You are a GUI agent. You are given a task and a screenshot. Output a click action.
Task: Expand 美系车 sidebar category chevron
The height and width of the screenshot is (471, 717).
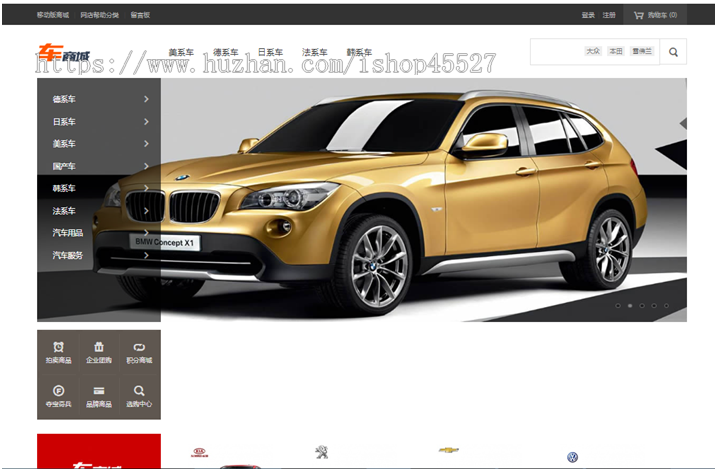click(x=146, y=144)
